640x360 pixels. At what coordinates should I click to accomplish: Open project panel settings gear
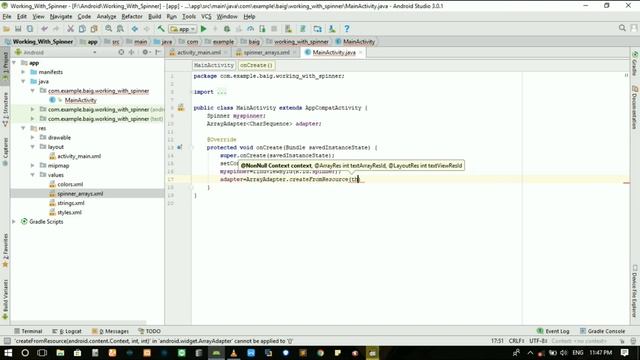(x=145, y=52)
